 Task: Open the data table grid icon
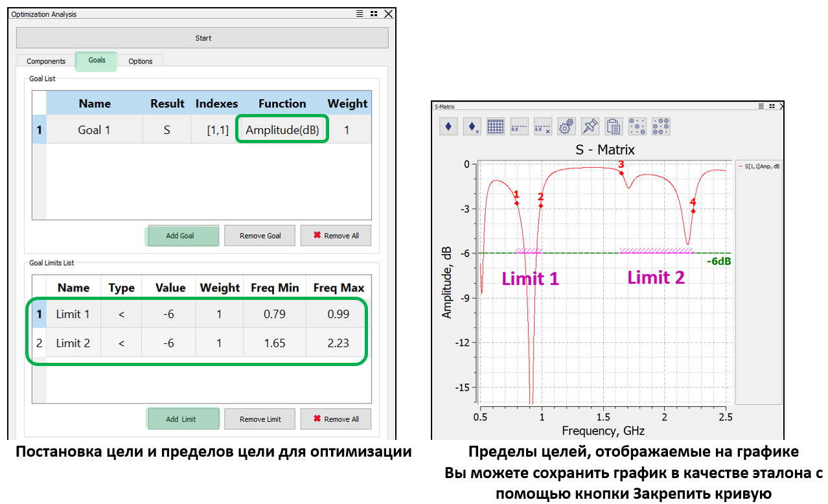tap(496, 126)
